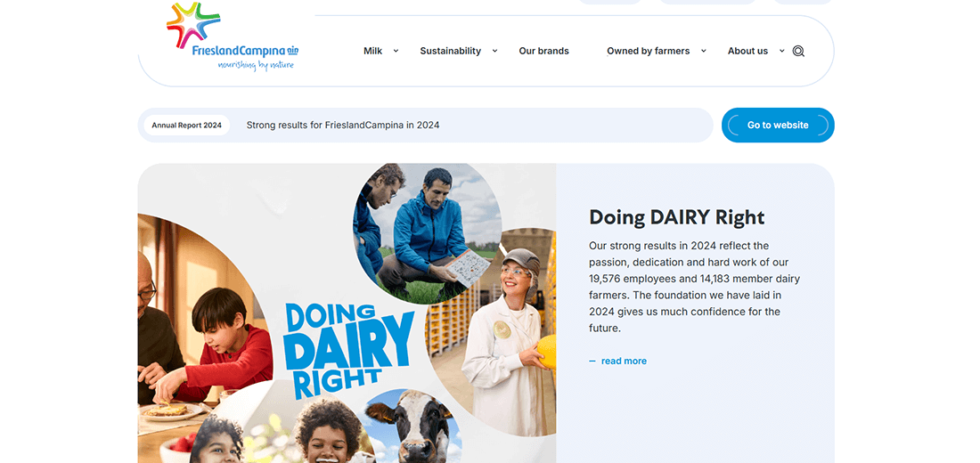Viewport: 980px width, 463px height.
Task: Click the Doing DAIRY Right heading
Action: pyautogui.click(x=677, y=217)
